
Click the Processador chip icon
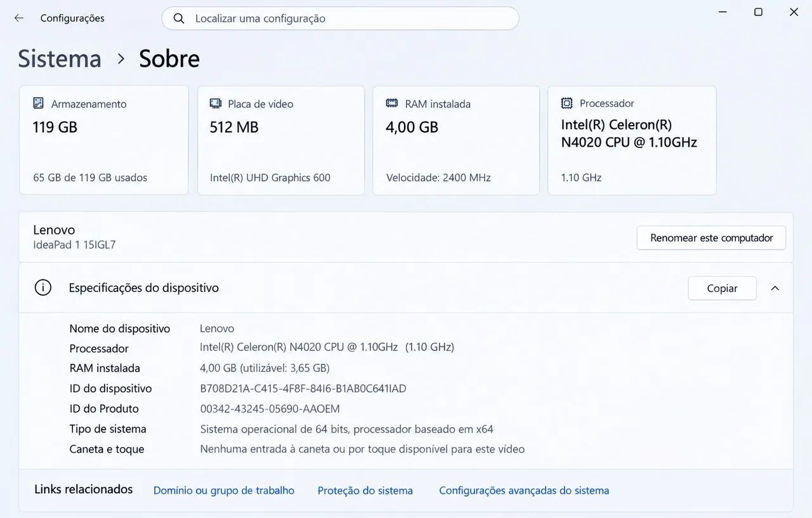coord(567,103)
